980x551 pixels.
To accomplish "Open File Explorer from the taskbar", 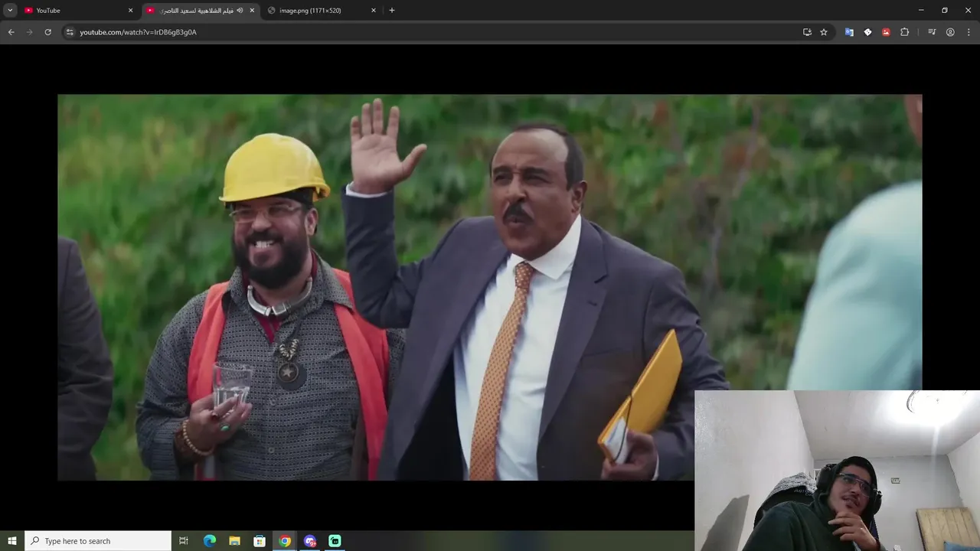I will click(235, 541).
